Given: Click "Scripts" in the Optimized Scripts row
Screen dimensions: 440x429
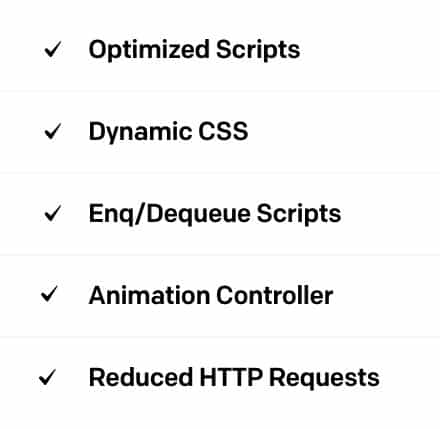Looking at the screenshot, I should [258, 50].
